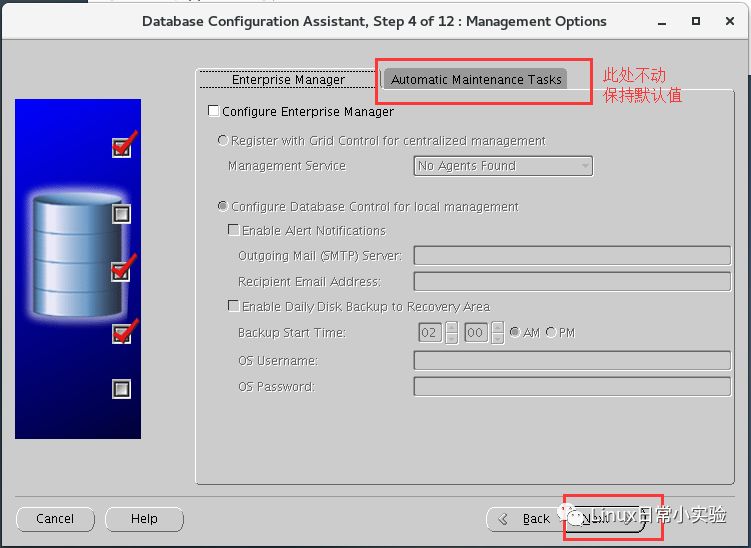The width and height of the screenshot is (751, 548).
Task: Click the OS Username field
Action: [x=572, y=360]
